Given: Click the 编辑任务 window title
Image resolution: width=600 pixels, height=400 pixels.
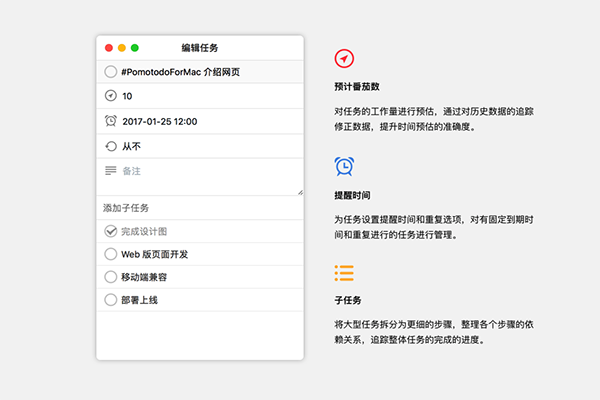Looking at the screenshot, I should coord(199,48).
